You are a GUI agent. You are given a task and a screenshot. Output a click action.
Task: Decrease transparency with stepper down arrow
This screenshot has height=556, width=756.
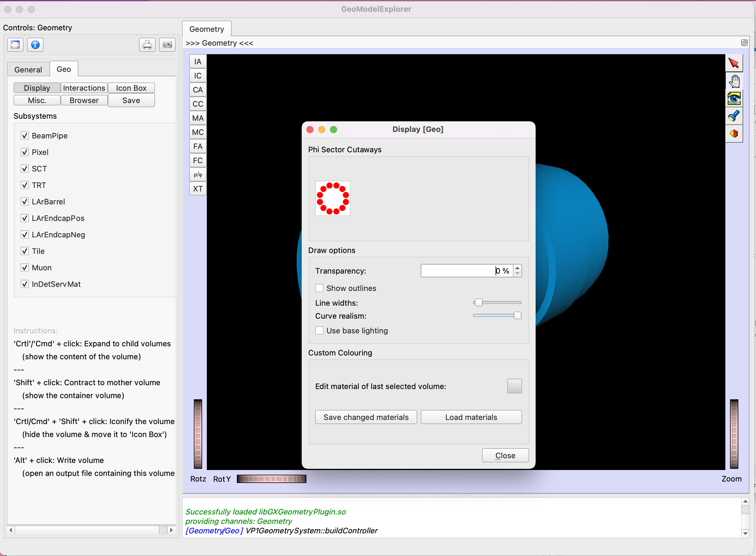click(518, 274)
